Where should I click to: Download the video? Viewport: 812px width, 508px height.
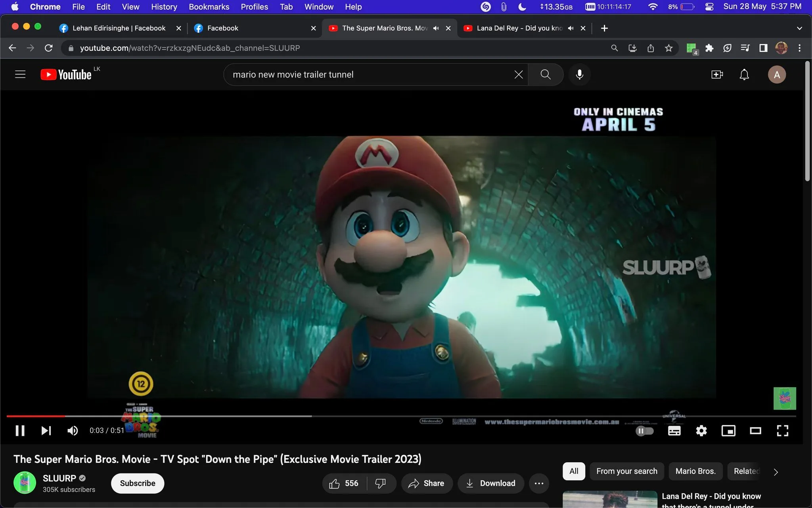[x=490, y=483]
